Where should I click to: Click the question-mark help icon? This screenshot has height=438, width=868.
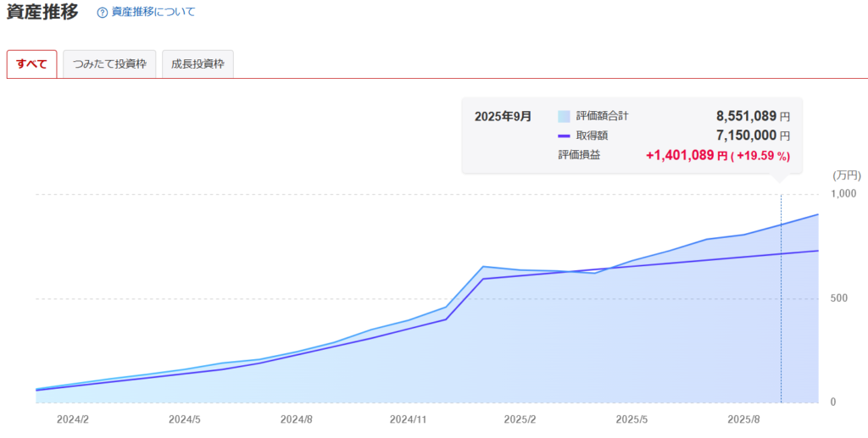coord(103,13)
